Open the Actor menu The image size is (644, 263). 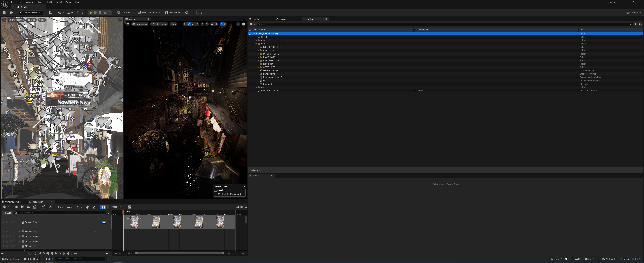68,2
